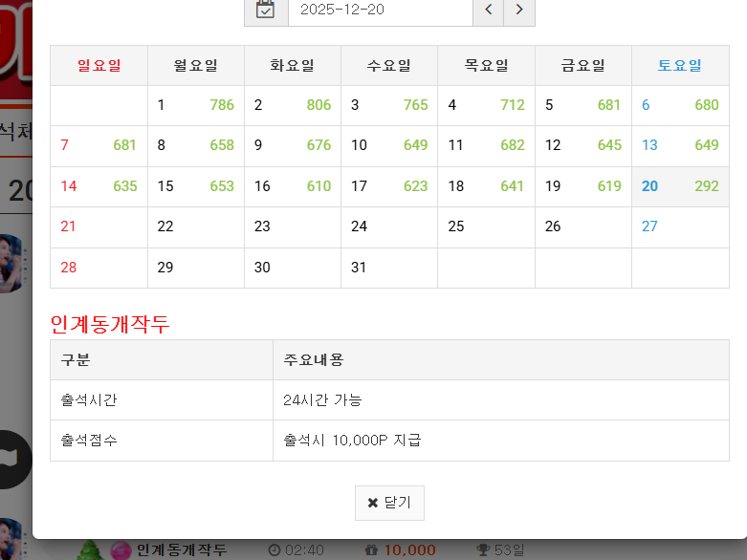Select December 25 Thursday cell
The width and height of the screenshot is (747, 560).
(x=486, y=226)
